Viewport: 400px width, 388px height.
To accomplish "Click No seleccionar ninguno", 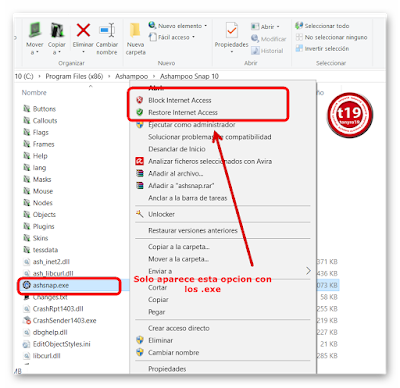I will [x=331, y=37].
